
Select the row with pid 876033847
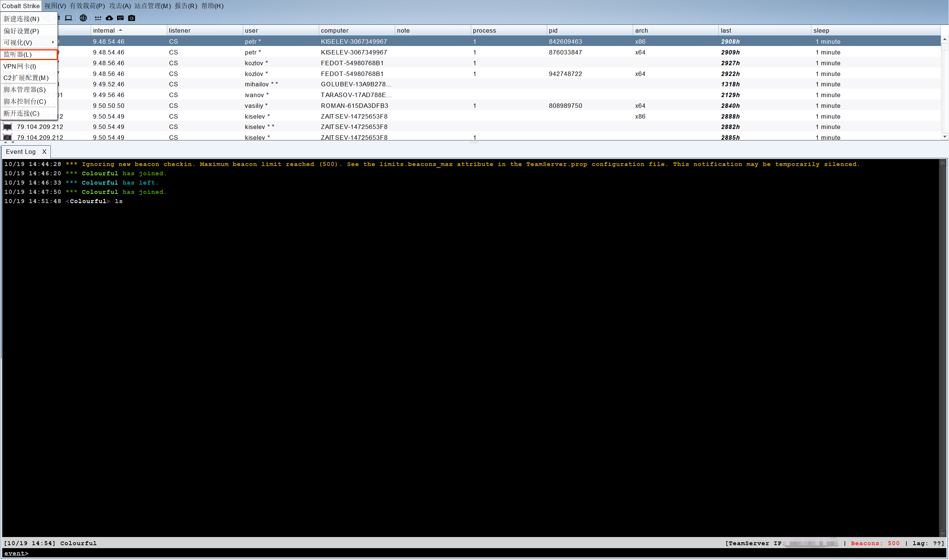(x=471, y=52)
